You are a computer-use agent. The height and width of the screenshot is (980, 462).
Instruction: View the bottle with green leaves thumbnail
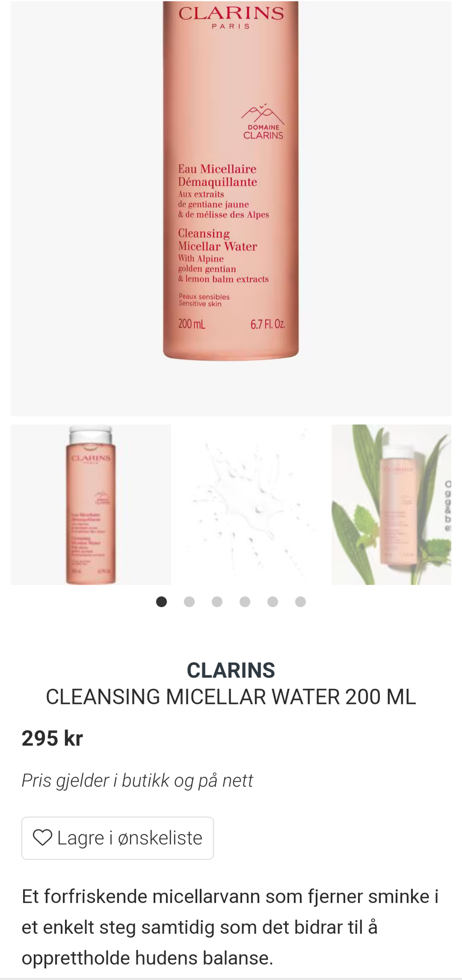391,505
